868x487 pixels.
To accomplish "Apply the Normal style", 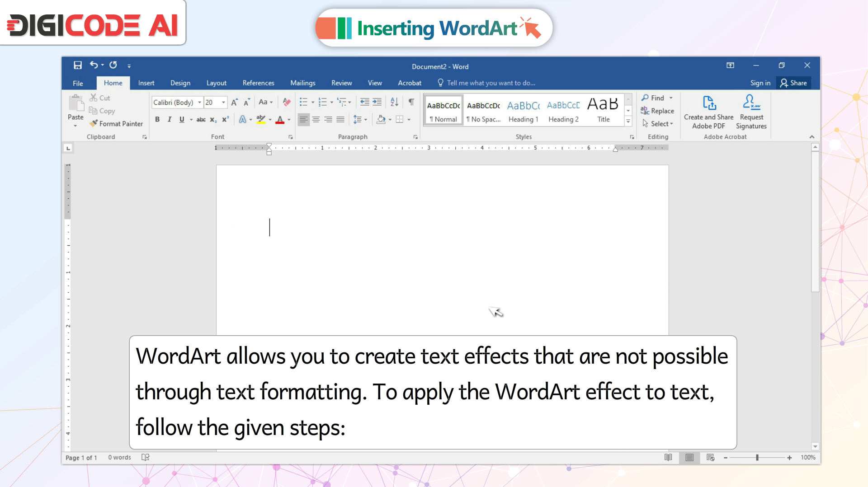I will pos(443,111).
